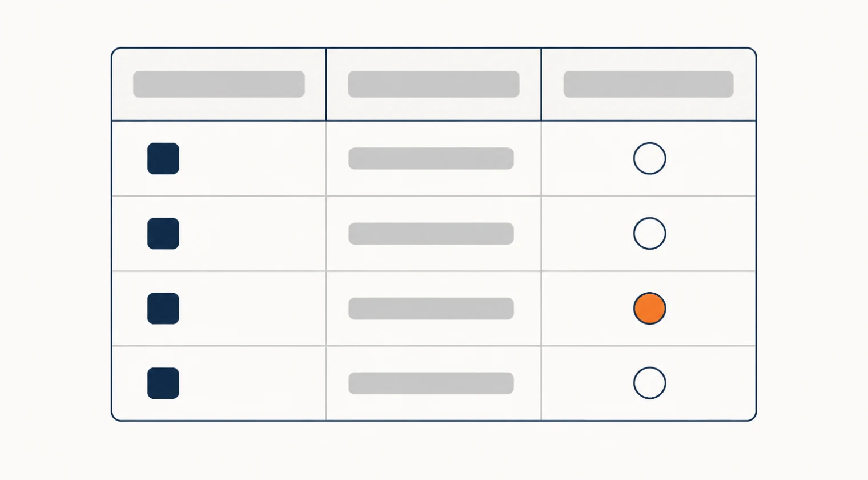Click the vertical divider before last header
Screen dimensions: 868x480
541,84
